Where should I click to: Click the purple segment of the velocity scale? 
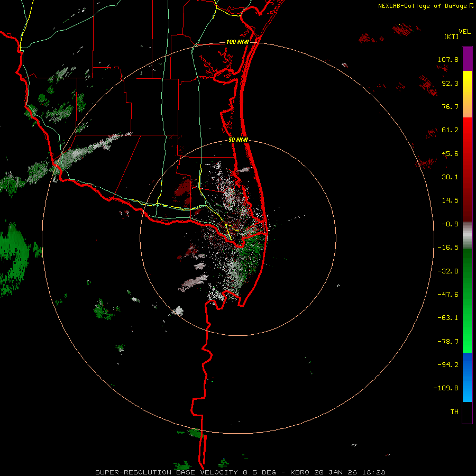click(467, 59)
